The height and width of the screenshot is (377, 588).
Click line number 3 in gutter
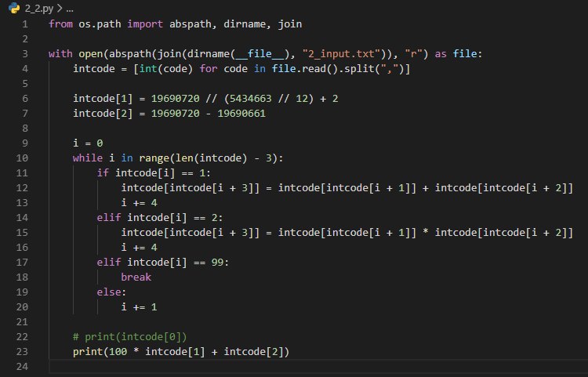25,54
